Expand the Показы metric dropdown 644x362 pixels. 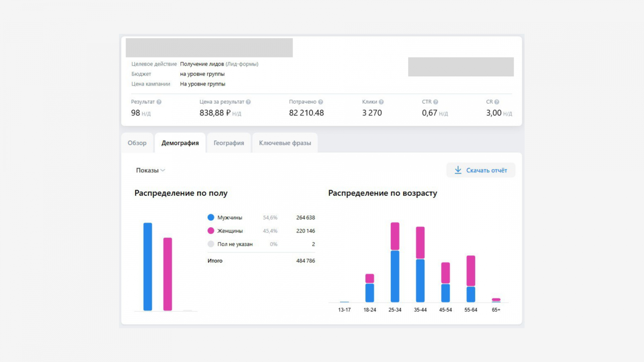tap(151, 171)
